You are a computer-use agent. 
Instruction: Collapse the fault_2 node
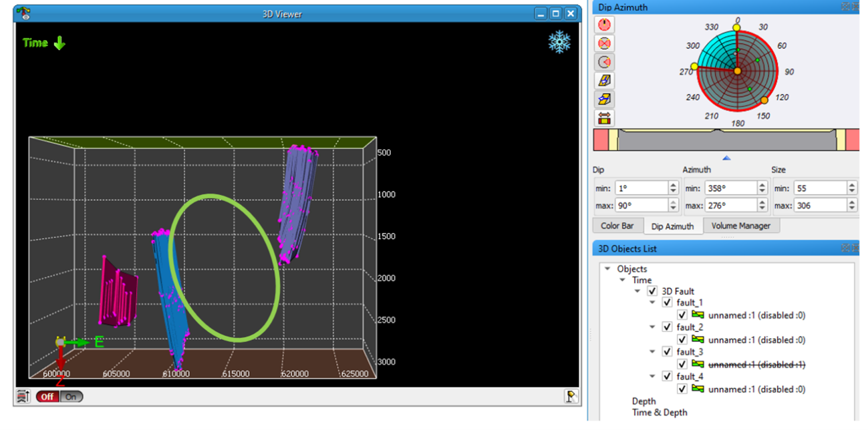(653, 327)
